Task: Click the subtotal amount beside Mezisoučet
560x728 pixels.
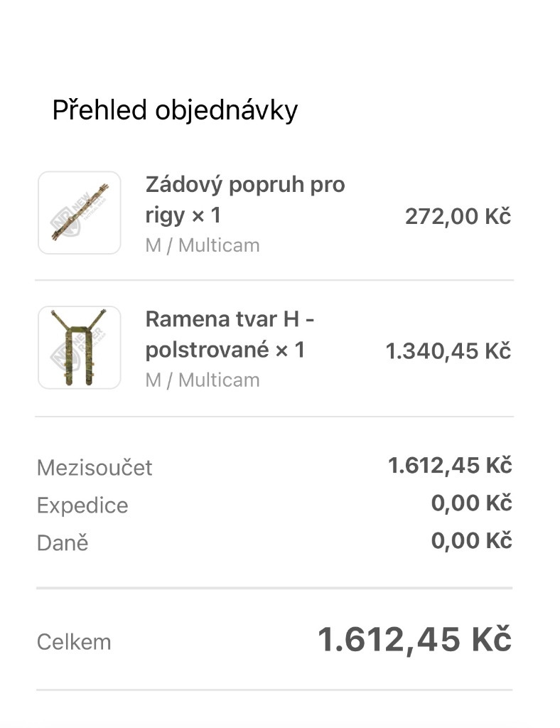Action: coord(449,466)
